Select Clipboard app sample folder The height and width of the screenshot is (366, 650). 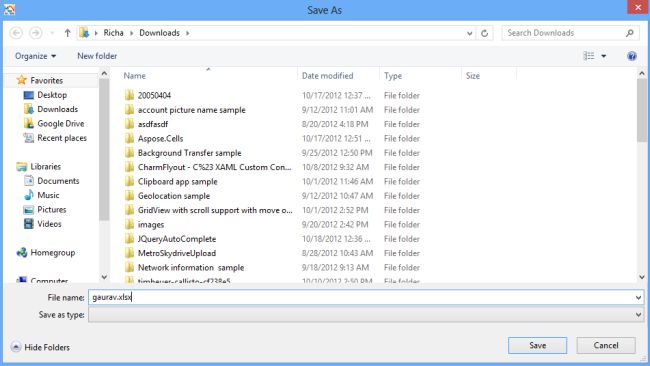tap(177, 182)
